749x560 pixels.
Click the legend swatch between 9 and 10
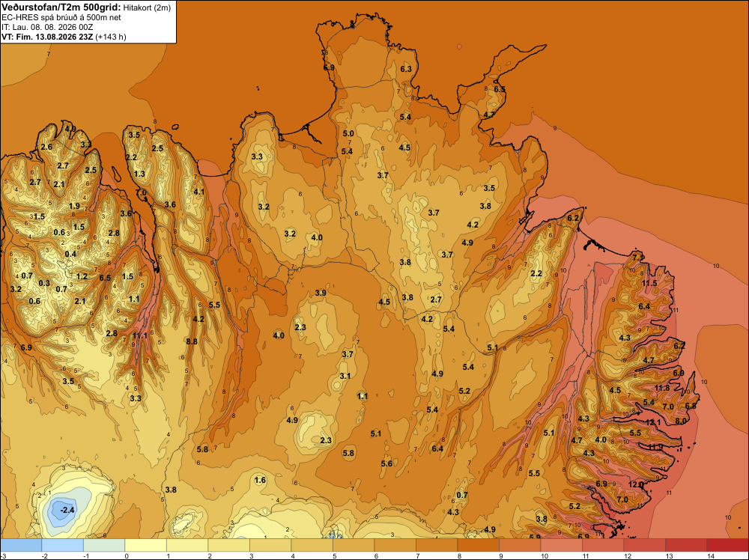tap(520, 545)
